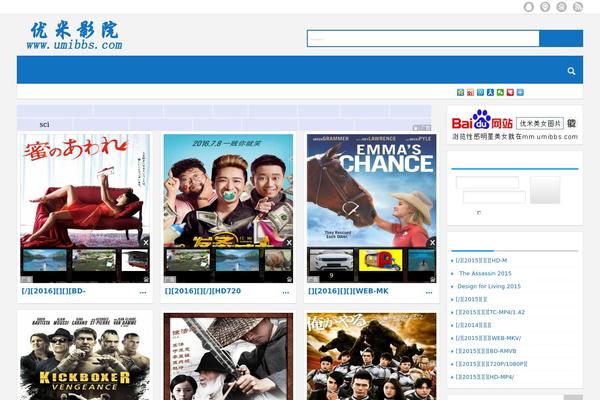
Task: Click the QQ penguin icon in top bar
Action: [x=528, y=7]
